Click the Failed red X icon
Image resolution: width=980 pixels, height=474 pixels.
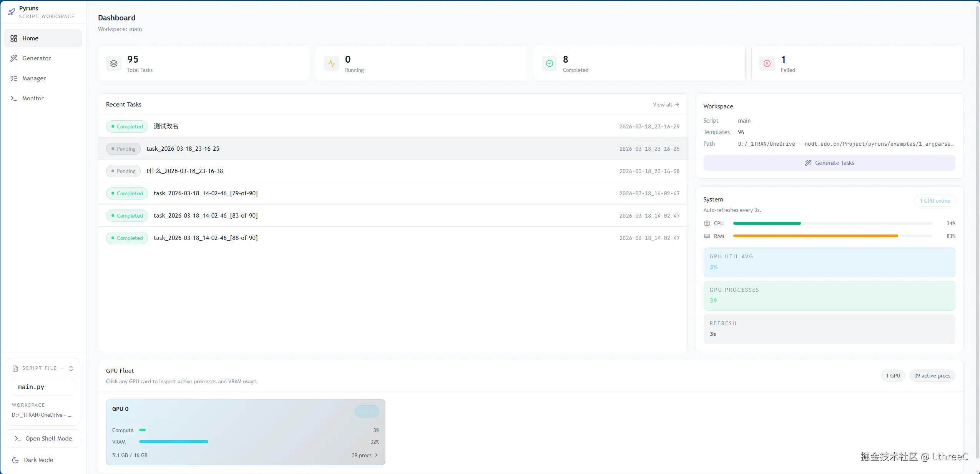(x=767, y=63)
